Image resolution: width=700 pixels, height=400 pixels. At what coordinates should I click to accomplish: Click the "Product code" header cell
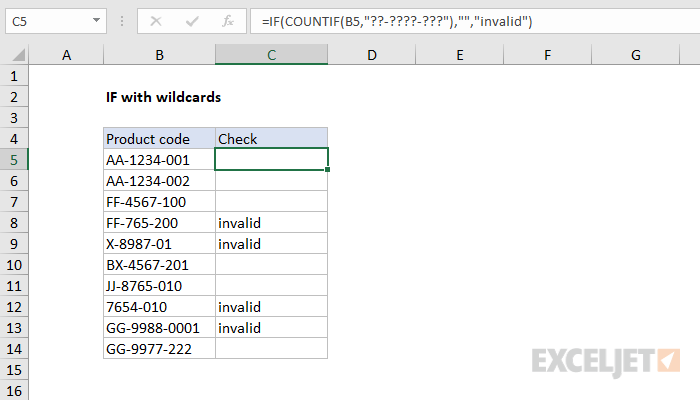[159, 138]
